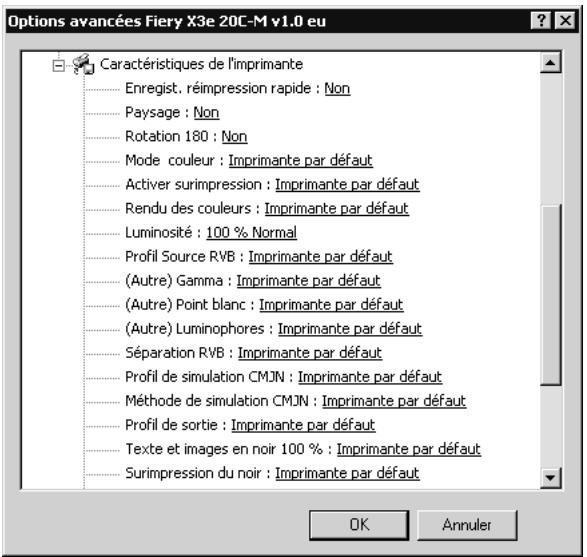Select the Rendu des couleurs label
This screenshot has width=587, height=557.
188,209
